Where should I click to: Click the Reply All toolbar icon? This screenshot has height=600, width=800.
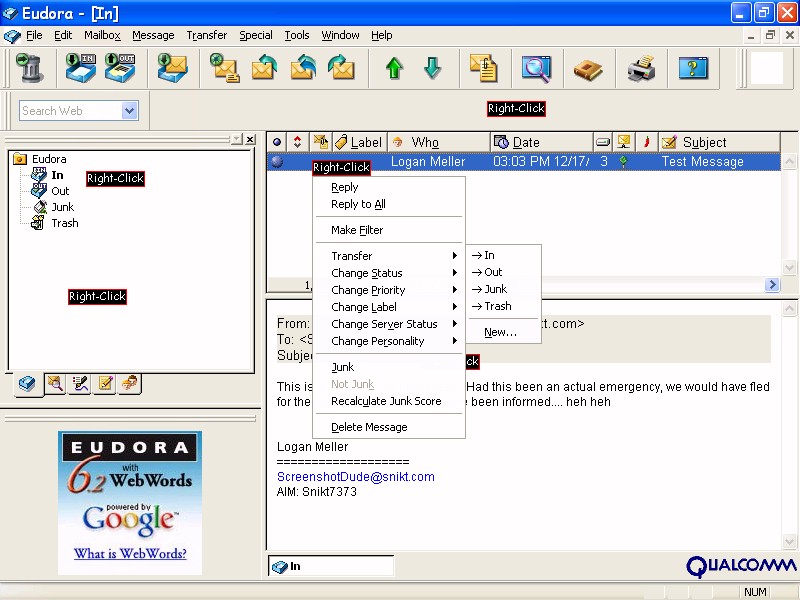tap(303, 68)
